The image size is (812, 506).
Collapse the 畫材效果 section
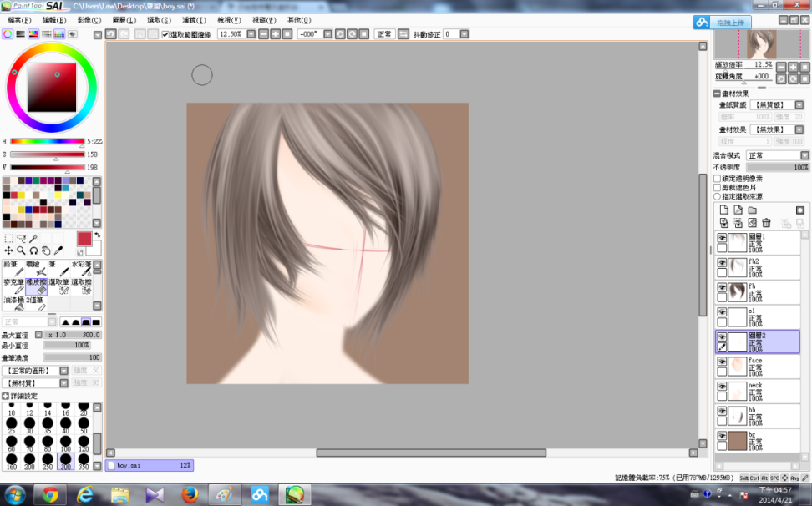717,94
